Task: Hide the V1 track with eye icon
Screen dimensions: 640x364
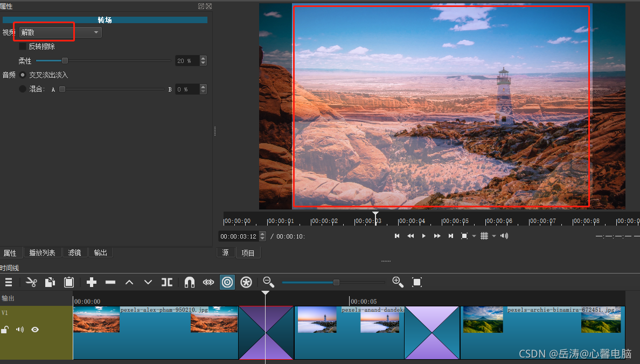Action: pos(35,330)
